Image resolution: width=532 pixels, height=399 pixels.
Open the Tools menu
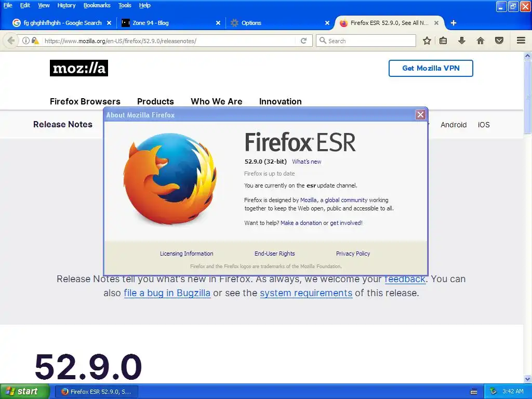(125, 5)
